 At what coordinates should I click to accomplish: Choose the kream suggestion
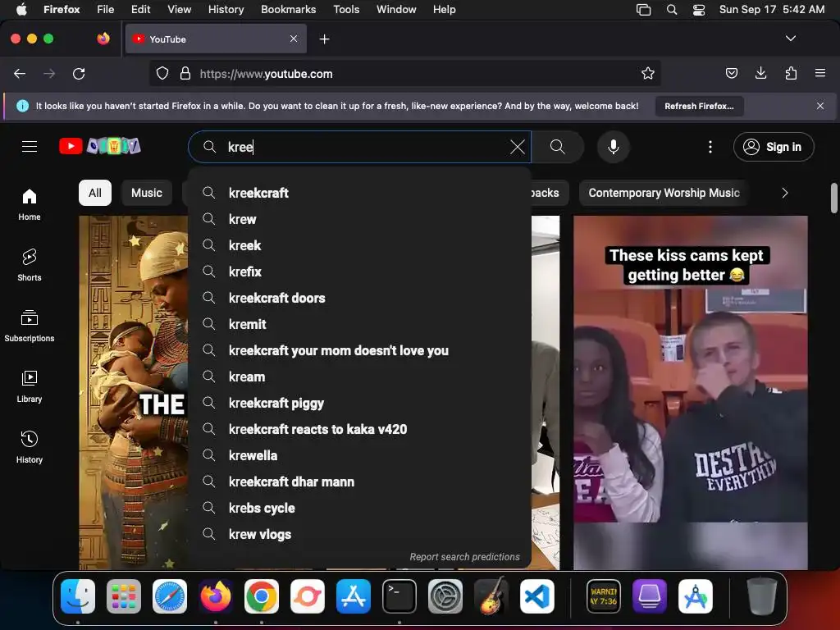359,377
